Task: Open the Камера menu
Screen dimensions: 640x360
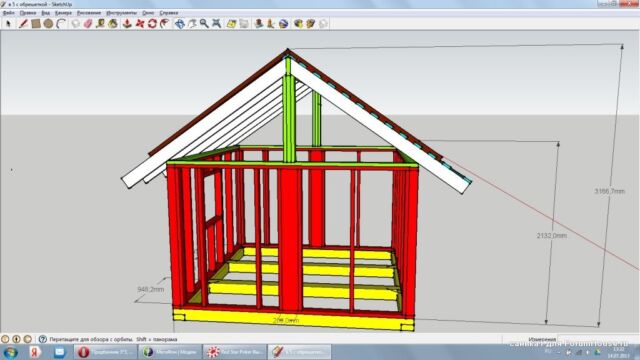Action: 63,13
